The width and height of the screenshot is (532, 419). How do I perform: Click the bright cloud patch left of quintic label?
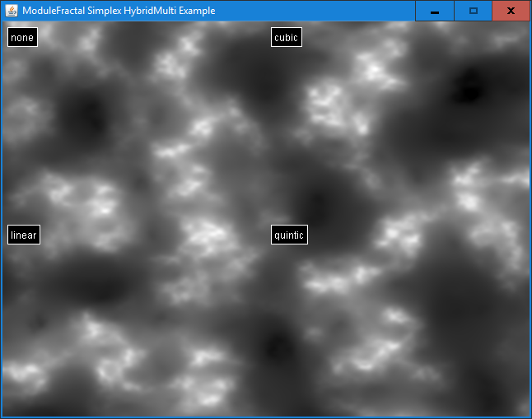click(204, 236)
